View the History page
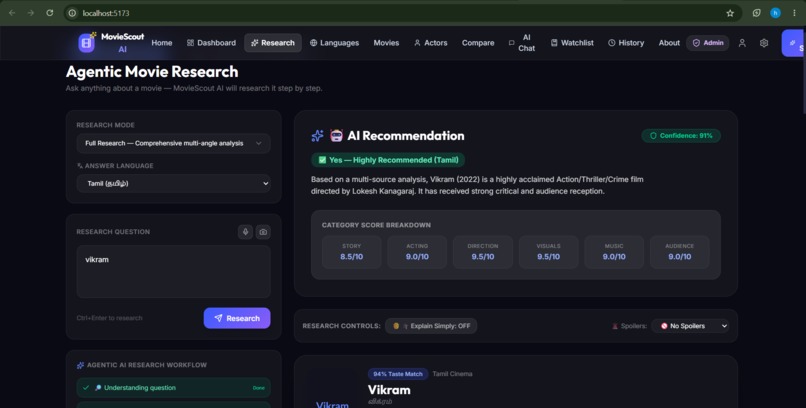 [626, 43]
